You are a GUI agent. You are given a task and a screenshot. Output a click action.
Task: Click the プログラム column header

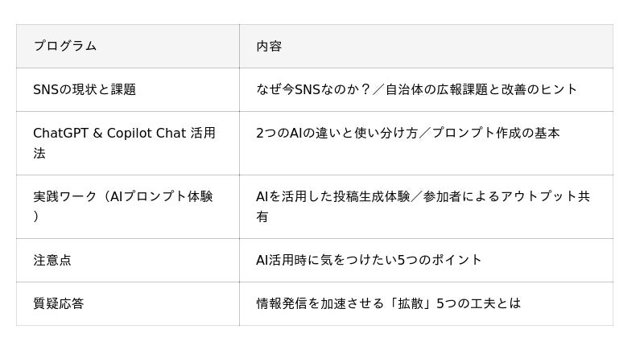(65, 46)
